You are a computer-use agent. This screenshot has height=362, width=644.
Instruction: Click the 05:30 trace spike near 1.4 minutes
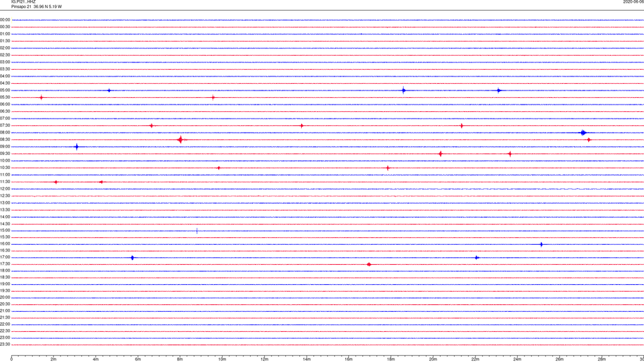pos(41,98)
